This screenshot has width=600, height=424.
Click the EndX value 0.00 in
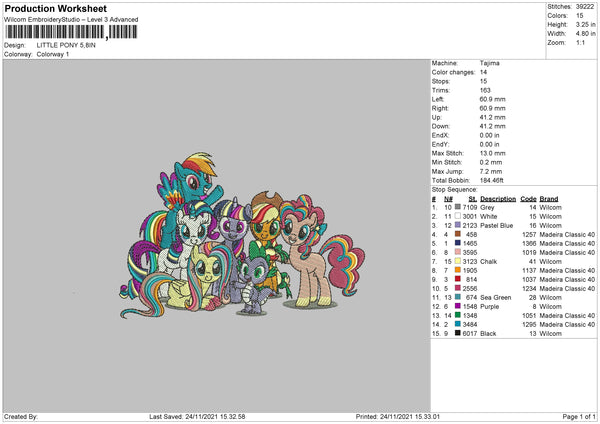[x=489, y=135]
